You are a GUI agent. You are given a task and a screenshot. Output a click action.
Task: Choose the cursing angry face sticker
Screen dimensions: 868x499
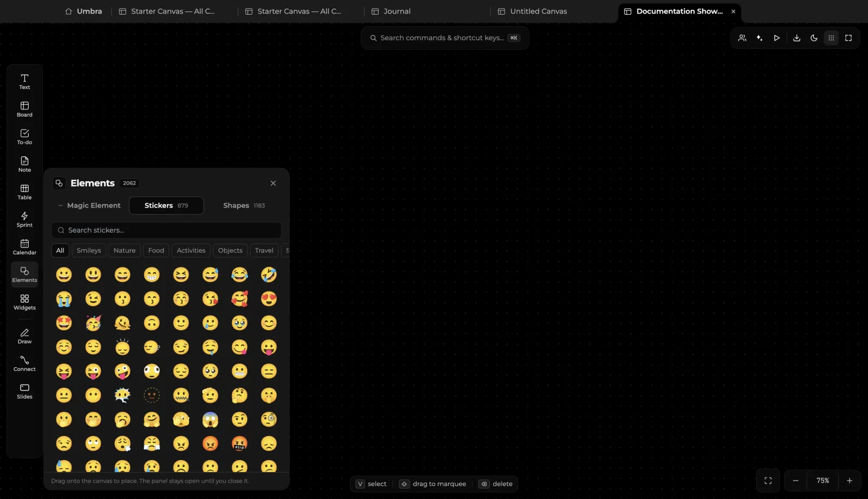(x=239, y=444)
